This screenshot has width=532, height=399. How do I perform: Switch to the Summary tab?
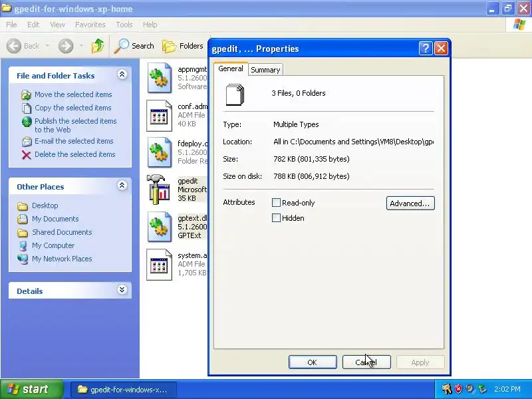coord(265,70)
